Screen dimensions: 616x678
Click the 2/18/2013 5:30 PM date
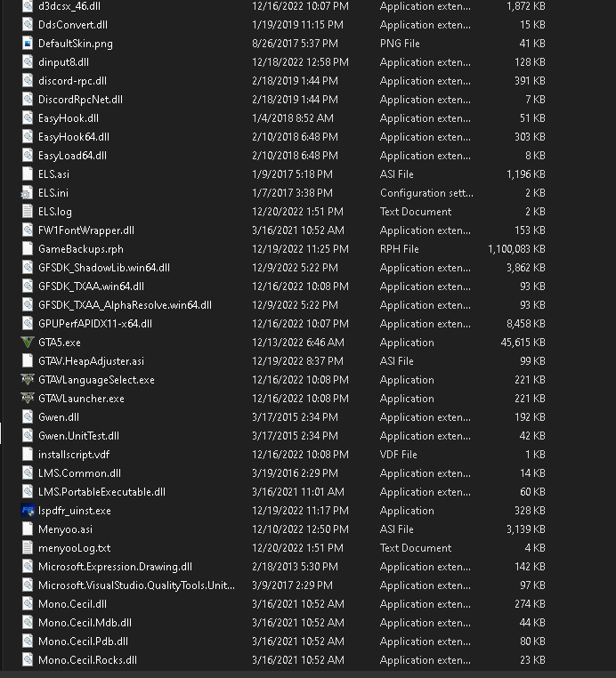tap(295, 567)
